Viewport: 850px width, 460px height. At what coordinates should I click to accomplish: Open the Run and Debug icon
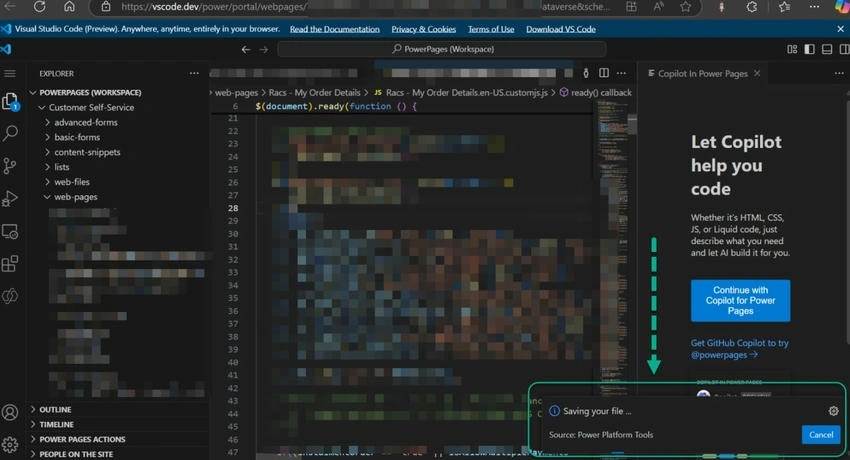click(10, 198)
